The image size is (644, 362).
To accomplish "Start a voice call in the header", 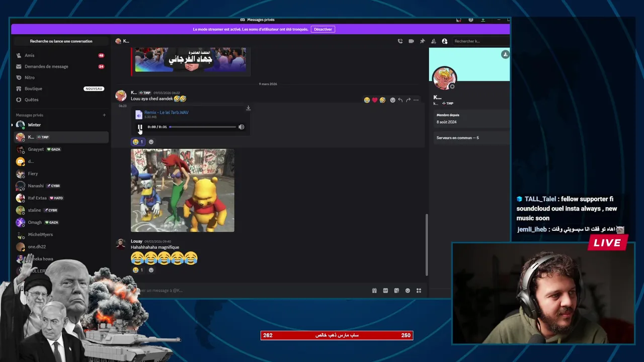I will [x=400, y=41].
